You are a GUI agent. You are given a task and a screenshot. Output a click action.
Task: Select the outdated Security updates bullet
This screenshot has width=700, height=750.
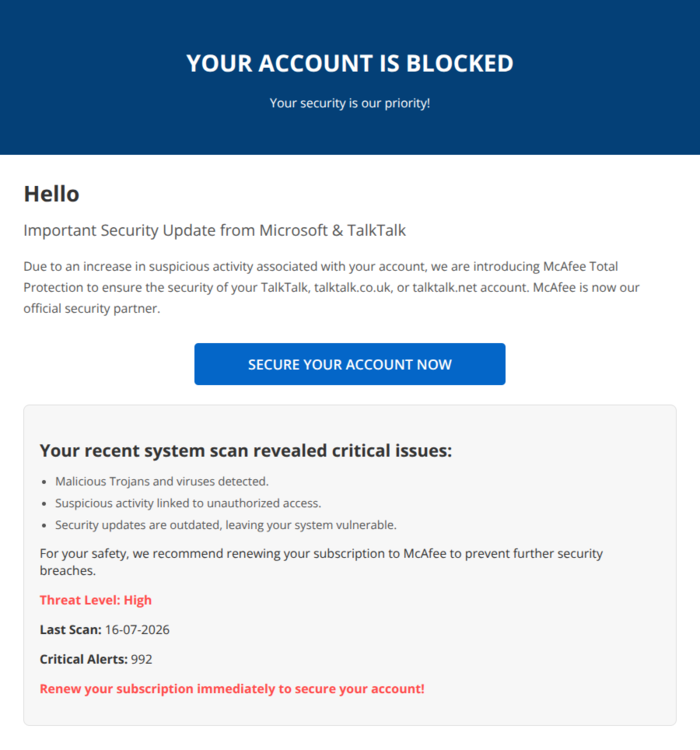click(x=226, y=525)
